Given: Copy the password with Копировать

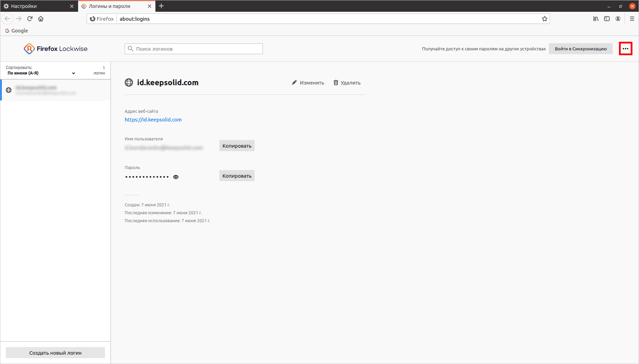Looking at the screenshot, I should pos(237,176).
